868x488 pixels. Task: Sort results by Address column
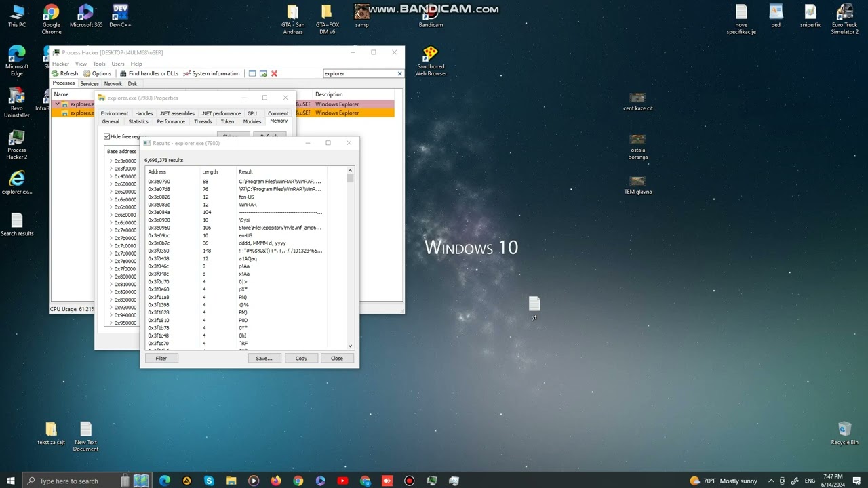(172, 172)
